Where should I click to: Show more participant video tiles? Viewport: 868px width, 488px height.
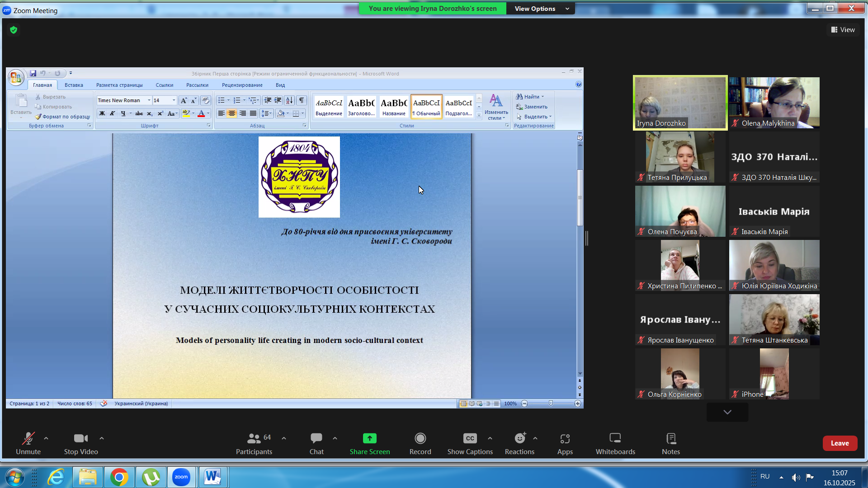pyautogui.click(x=727, y=412)
